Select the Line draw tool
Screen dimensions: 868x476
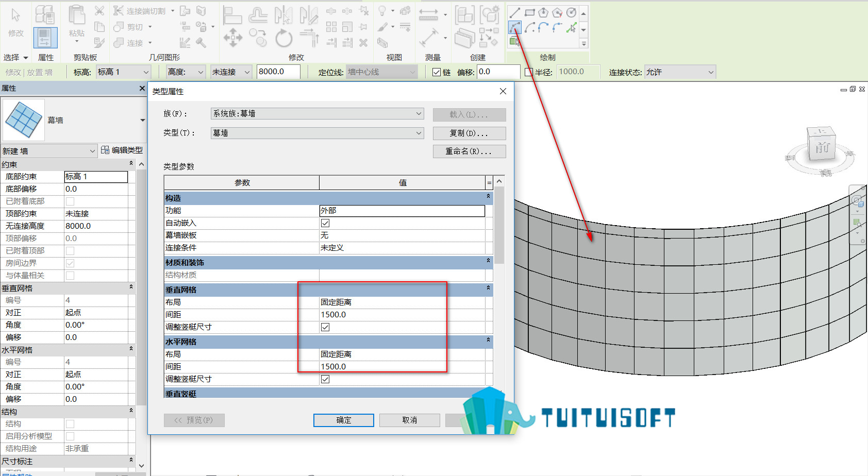coord(514,12)
